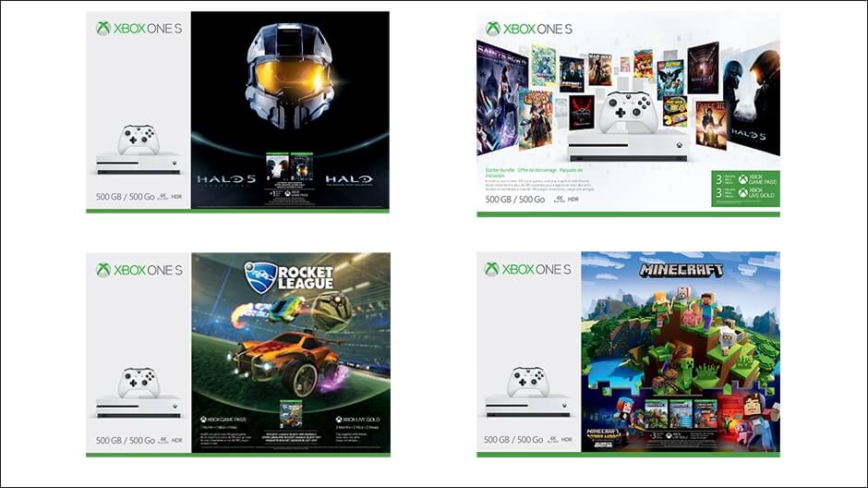Click the Rocket League shield logo
The width and height of the screenshot is (868, 488).
pos(260,277)
